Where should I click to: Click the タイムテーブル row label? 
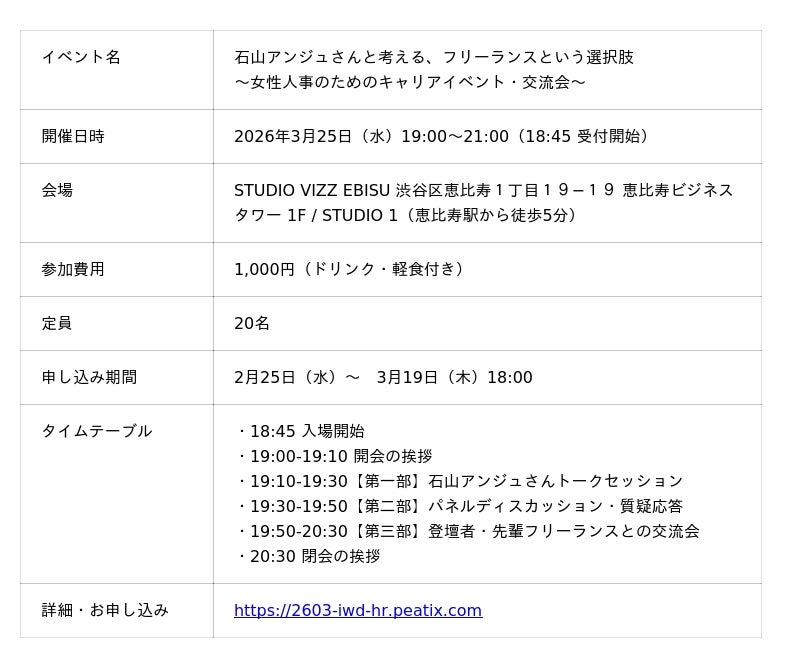97,432
